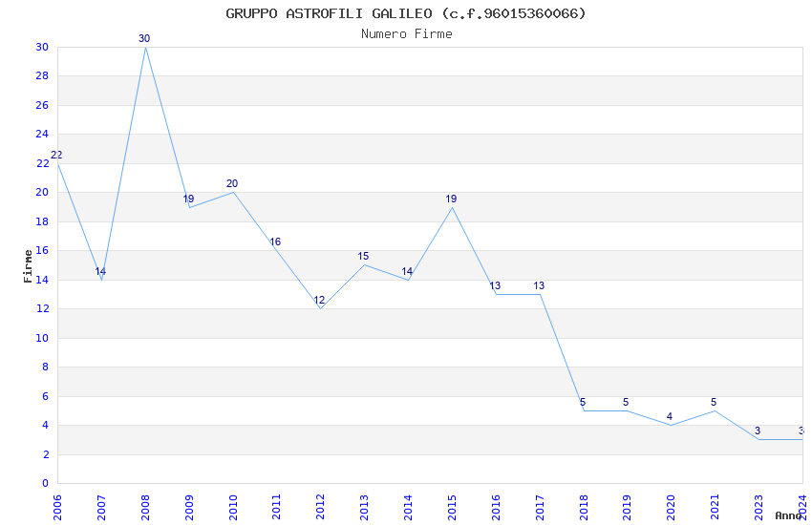Click the data label 14 for 2007
This screenshot has width=812, height=525.
point(100,271)
